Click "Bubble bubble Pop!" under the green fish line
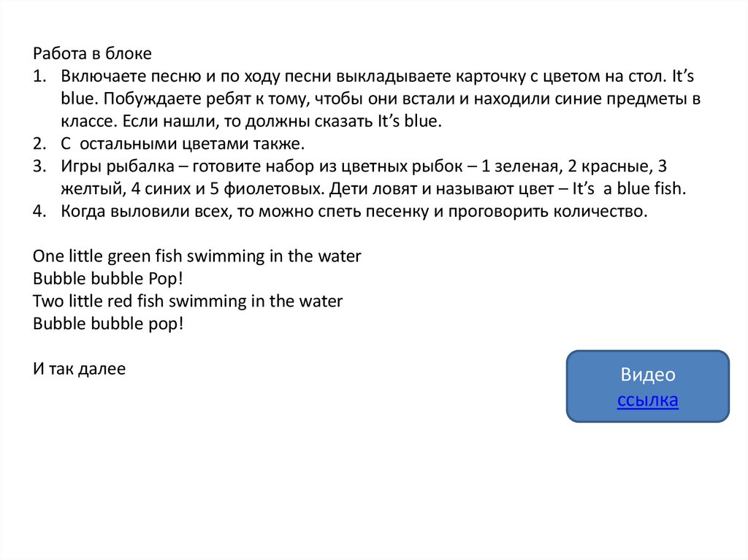The width and height of the screenshot is (748, 560). [107, 279]
